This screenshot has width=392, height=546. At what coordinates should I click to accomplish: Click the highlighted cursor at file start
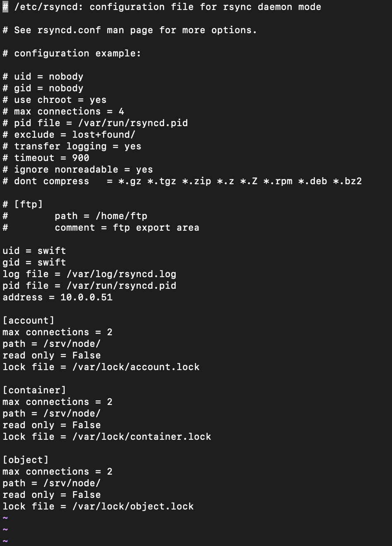5,7
